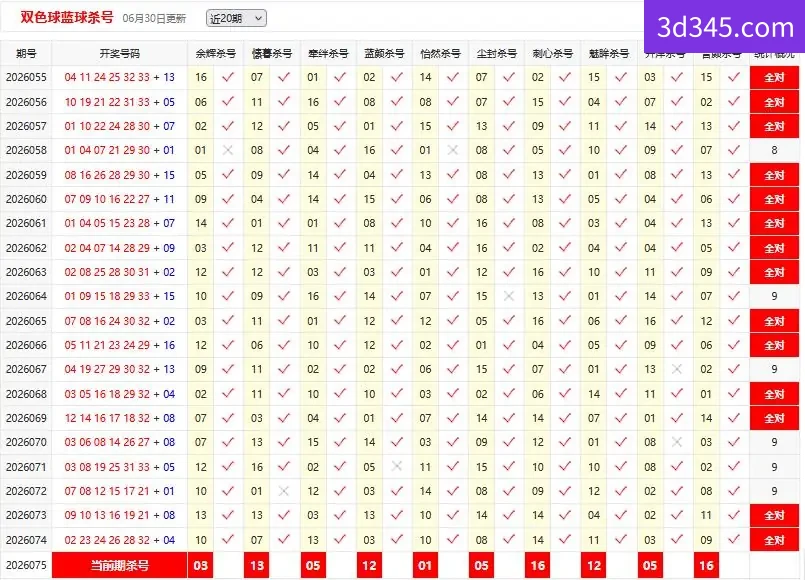This screenshot has width=805, height=580.
Task: Click gray X mark in row 2026072 愫暮 column
Action: [284, 491]
